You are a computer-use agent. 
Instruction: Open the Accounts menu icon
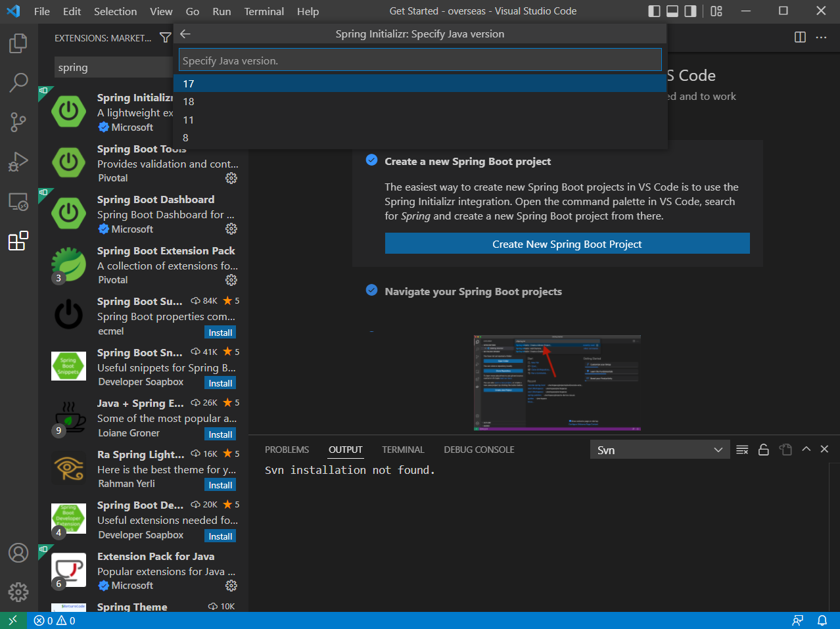[x=18, y=553]
